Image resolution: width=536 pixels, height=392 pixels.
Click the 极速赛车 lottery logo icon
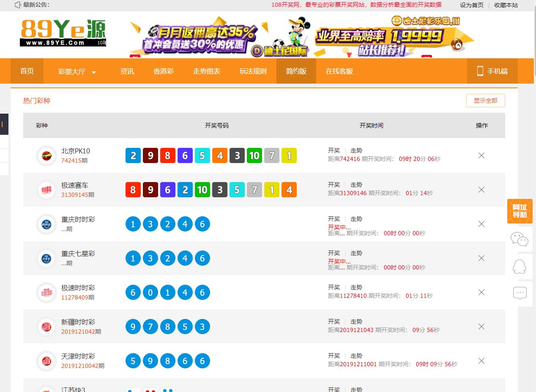pyautogui.click(x=46, y=190)
